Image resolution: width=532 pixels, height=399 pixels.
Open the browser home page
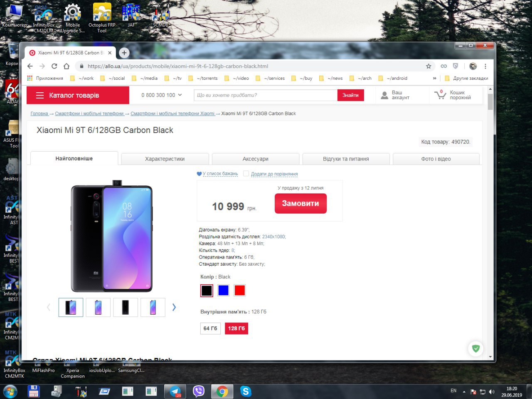pyautogui.click(x=66, y=66)
